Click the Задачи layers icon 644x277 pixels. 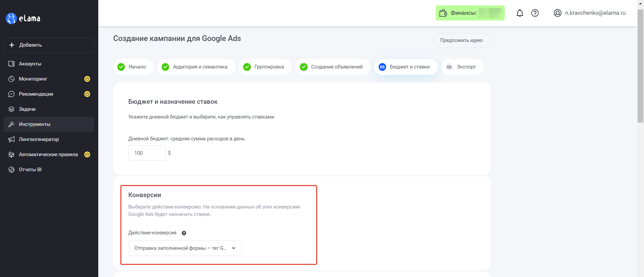click(11, 109)
